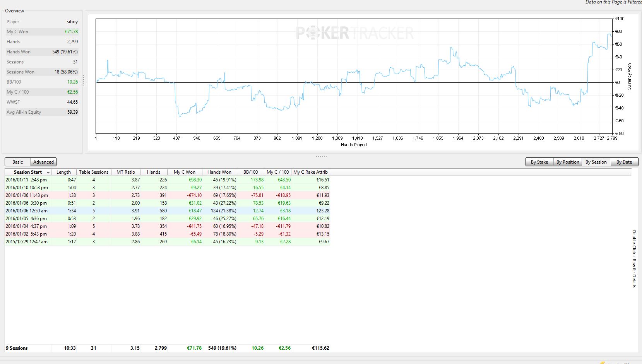Click the 124 (21.38%) hands won cell
Screen dimensions: 642x364
(x=224, y=211)
